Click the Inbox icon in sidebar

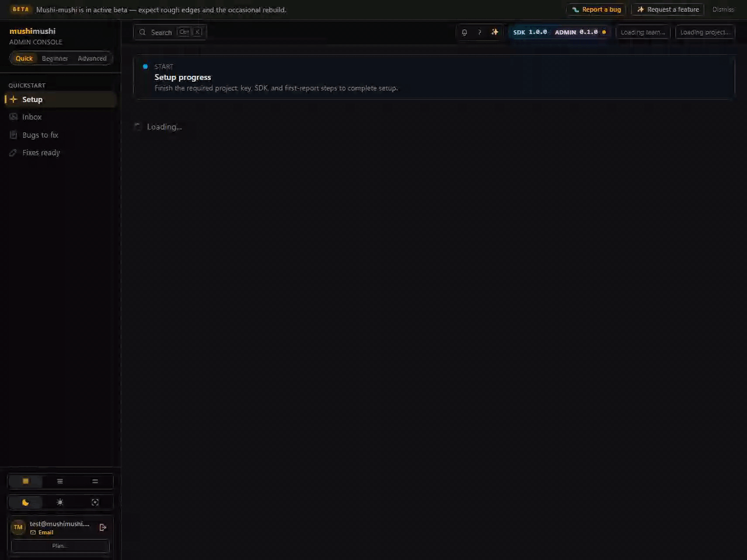coord(13,117)
